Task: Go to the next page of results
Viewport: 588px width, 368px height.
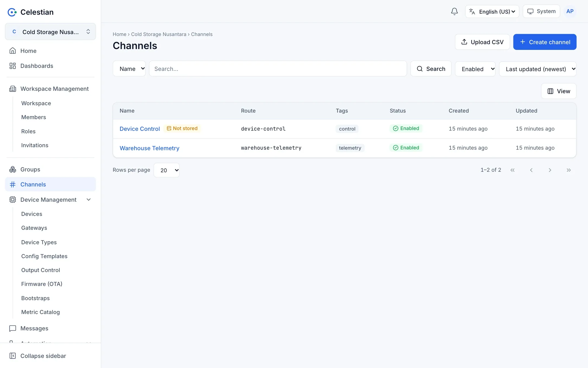Action: pyautogui.click(x=550, y=170)
